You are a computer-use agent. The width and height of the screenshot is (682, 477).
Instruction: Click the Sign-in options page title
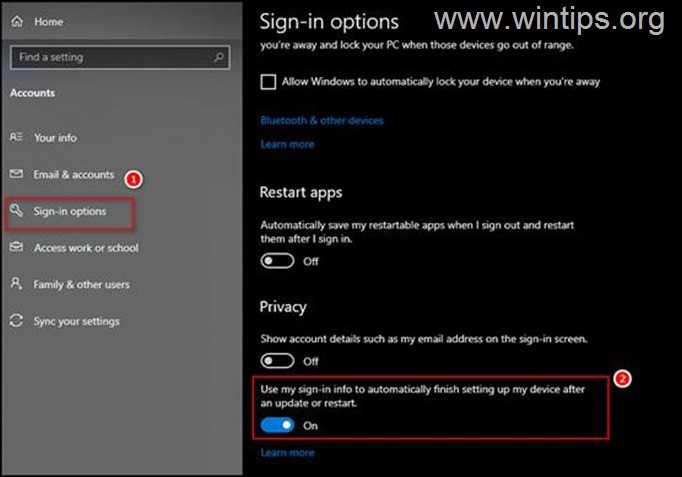(x=329, y=22)
